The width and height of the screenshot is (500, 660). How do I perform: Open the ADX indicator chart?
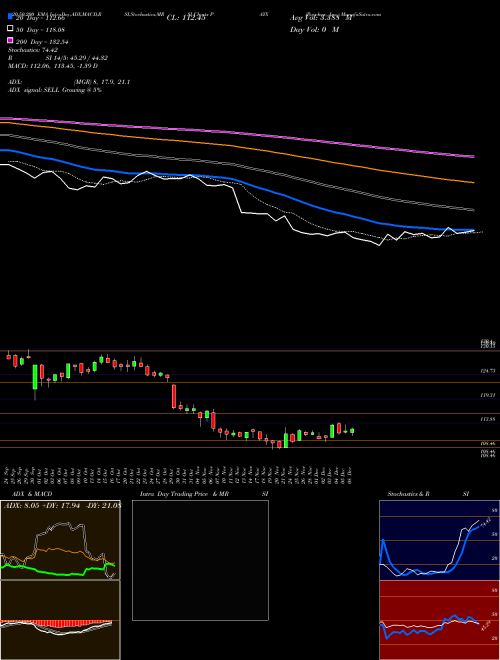(60, 540)
